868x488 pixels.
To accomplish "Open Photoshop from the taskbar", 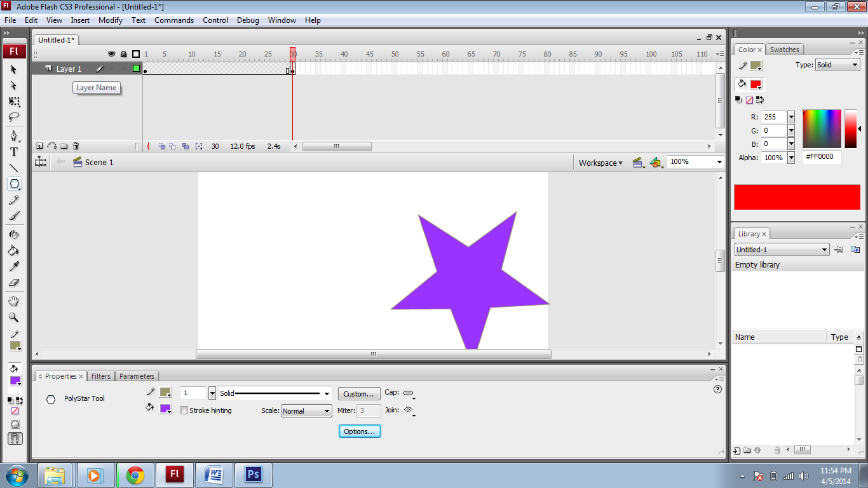I will click(x=253, y=475).
